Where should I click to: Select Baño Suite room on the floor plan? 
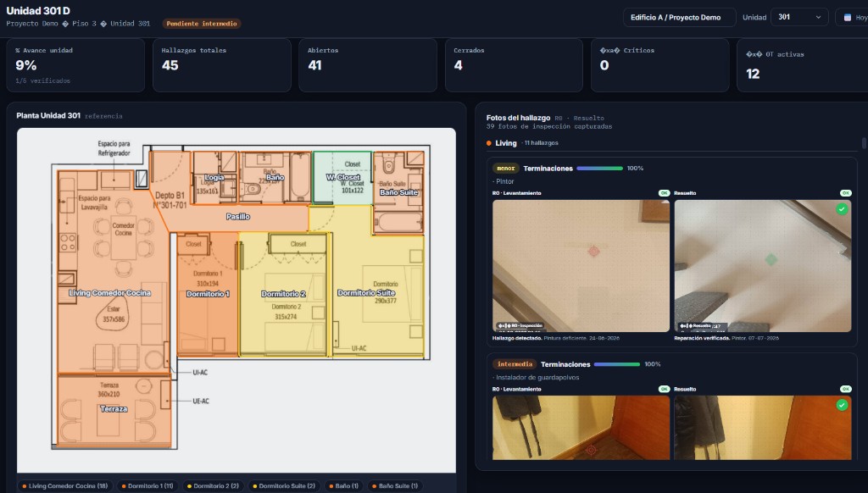(398, 192)
